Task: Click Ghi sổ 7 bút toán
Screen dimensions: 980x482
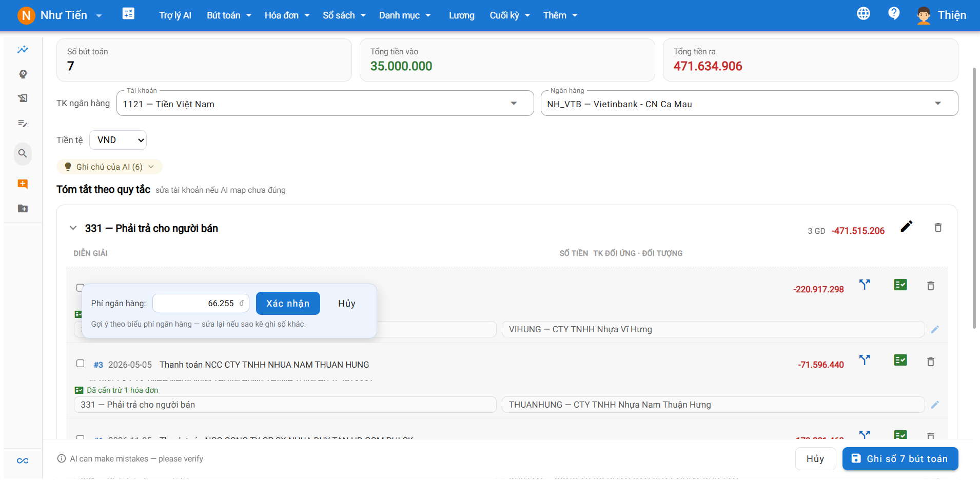Action: point(900,458)
